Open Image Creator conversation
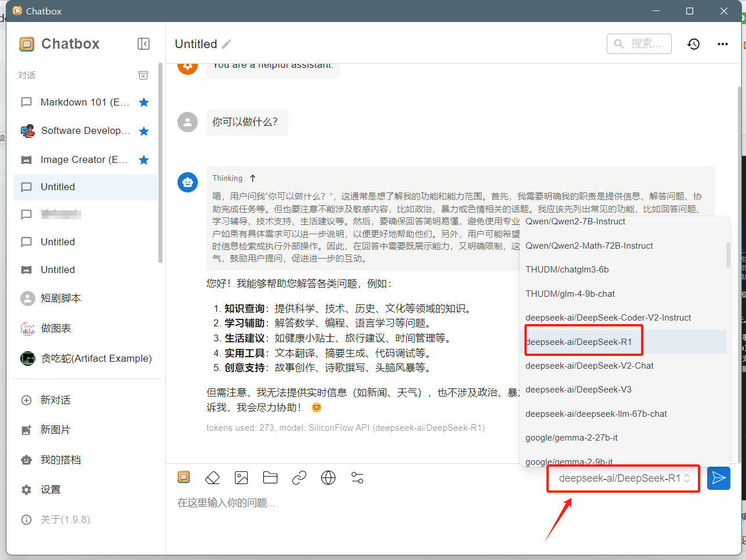Image resolution: width=746 pixels, height=560 pixels. (x=85, y=160)
